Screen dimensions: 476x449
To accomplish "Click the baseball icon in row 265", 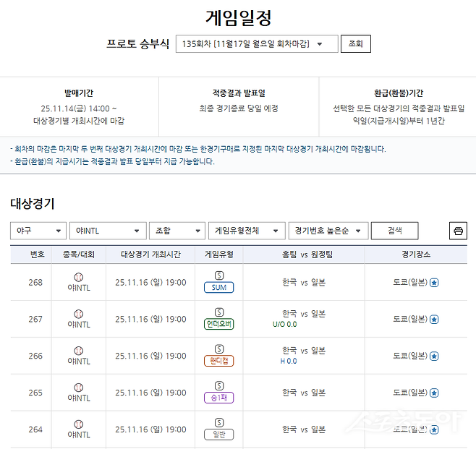I will 79,388.
